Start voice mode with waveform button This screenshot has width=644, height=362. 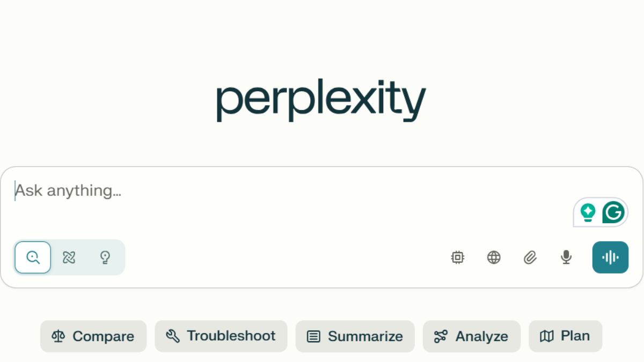[x=610, y=257]
